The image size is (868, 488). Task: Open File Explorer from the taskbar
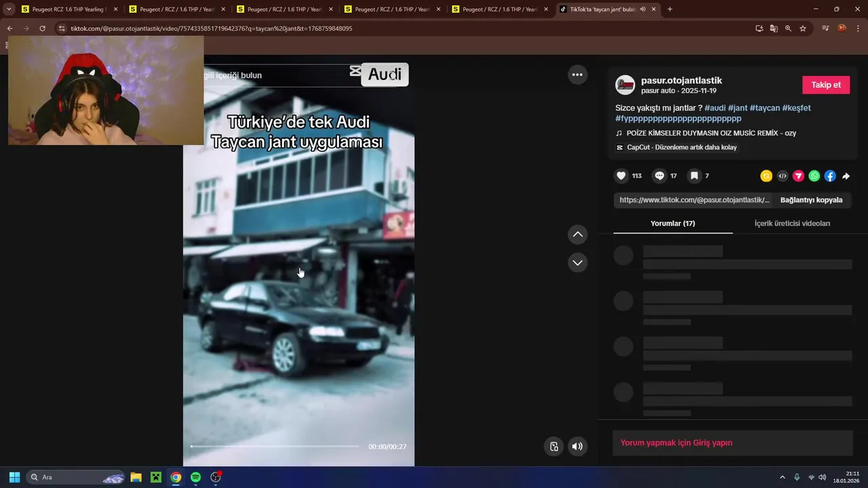[x=136, y=477]
